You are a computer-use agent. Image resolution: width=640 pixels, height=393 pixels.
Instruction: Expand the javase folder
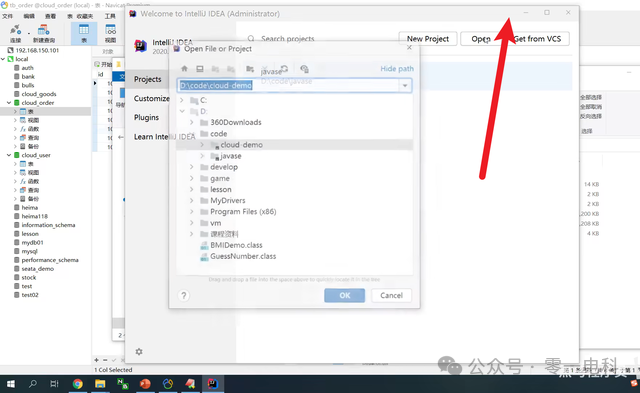(x=202, y=156)
